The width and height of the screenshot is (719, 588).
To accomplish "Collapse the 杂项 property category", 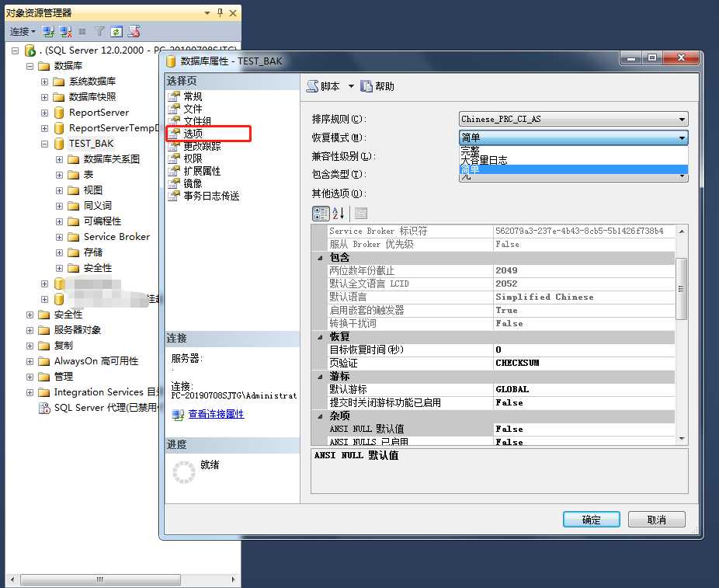I will (x=320, y=416).
